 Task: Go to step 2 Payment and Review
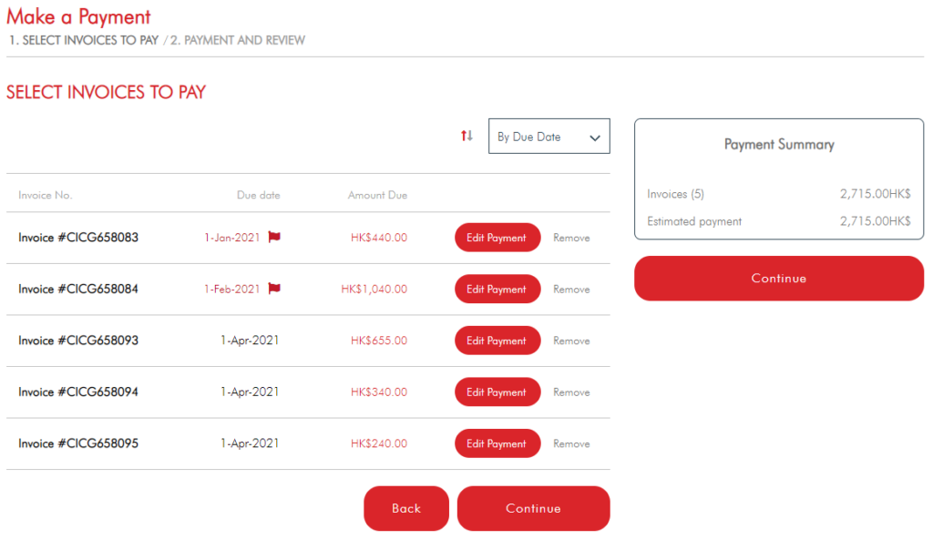238,40
